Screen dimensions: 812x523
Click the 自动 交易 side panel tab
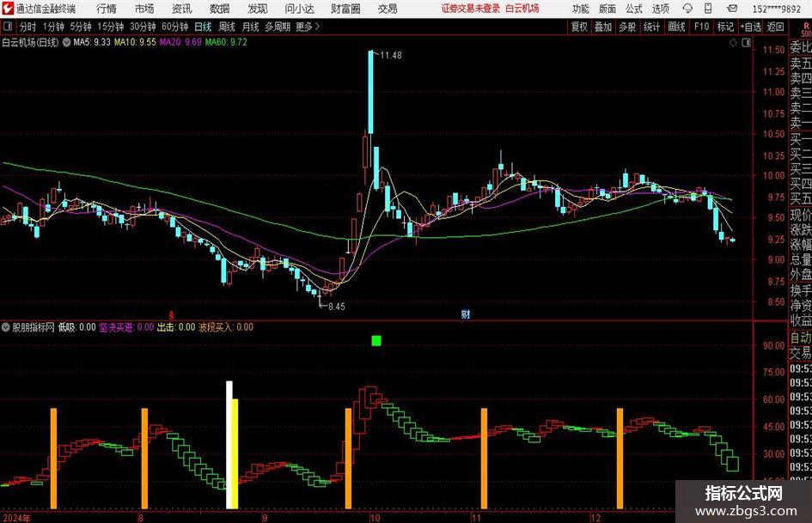click(801, 345)
